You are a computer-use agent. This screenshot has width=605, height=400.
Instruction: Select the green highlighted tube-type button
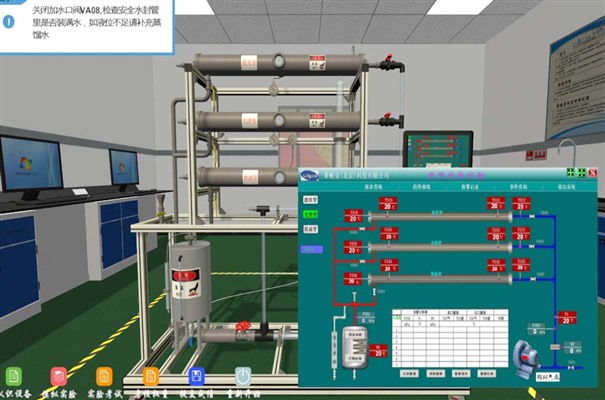pos(311,214)
